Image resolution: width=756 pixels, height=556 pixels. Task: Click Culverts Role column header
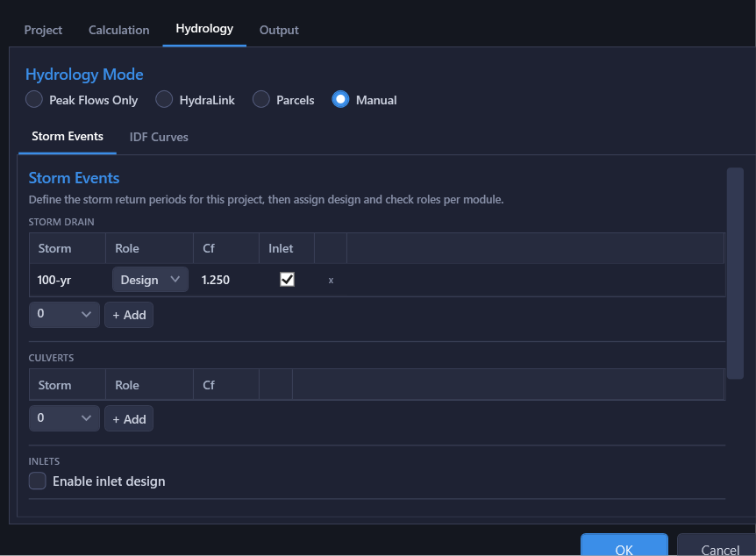[x=149, y=385]
